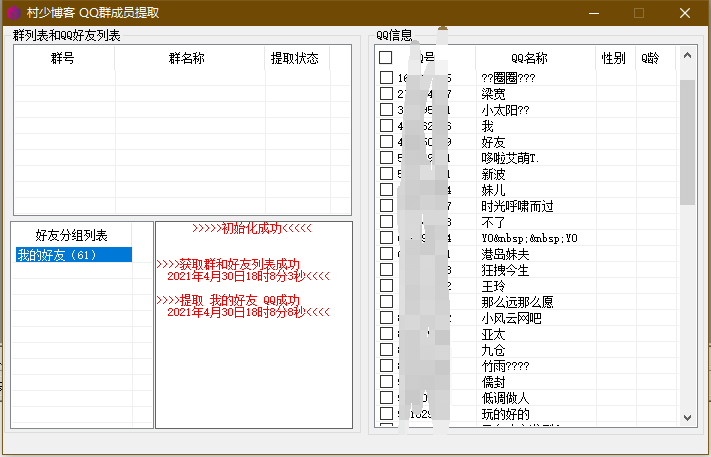Select the name 竹雨???? in list
Image resolution: width=711 pixels, height=457 pixels.
click(505, 366)
